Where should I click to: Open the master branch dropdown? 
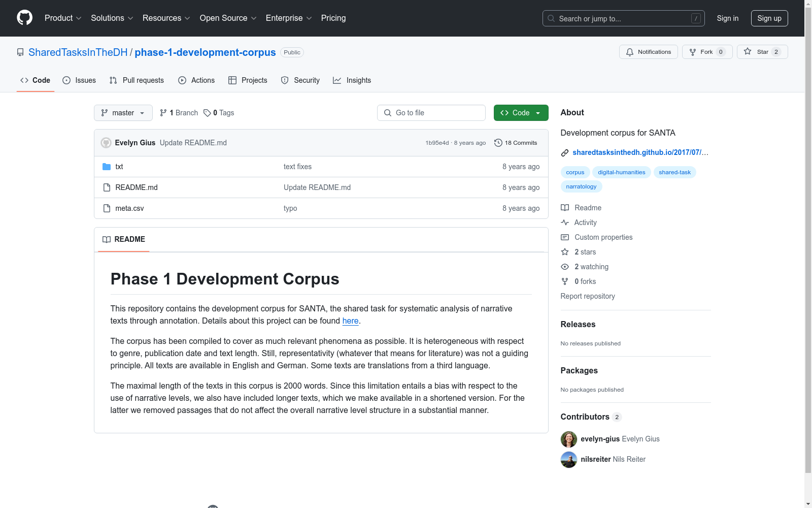pos(123,113)
